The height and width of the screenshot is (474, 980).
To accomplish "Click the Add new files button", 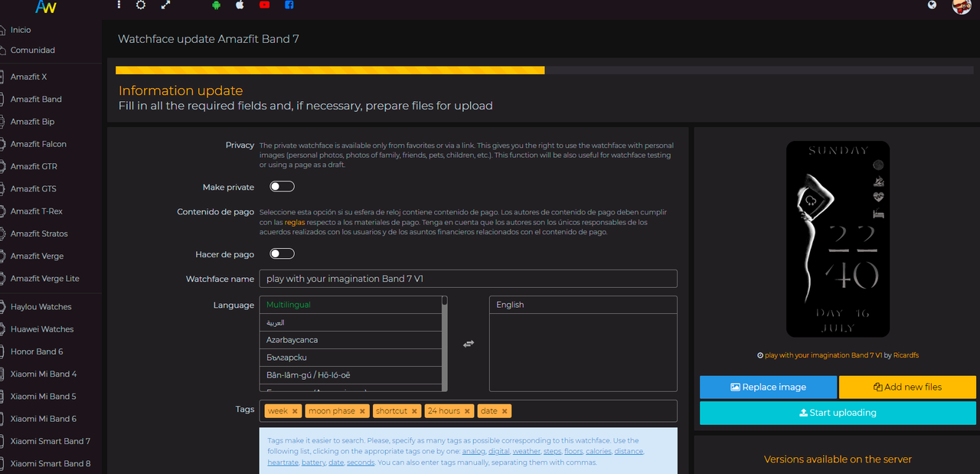I will 907,387.
